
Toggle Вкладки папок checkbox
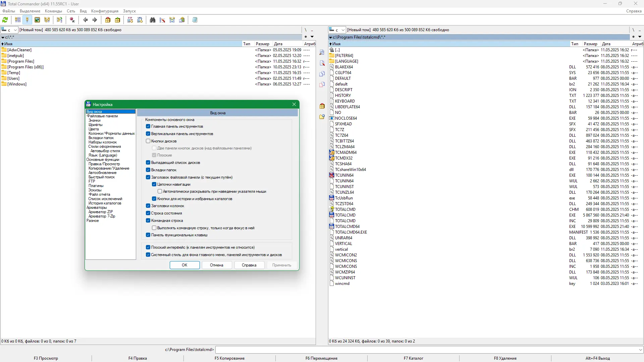pos(148,170)
